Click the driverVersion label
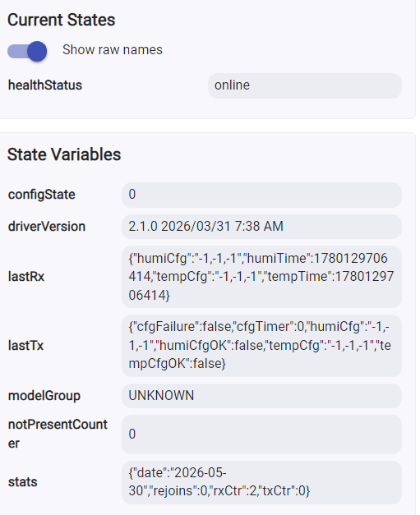 tap(47, 227)
